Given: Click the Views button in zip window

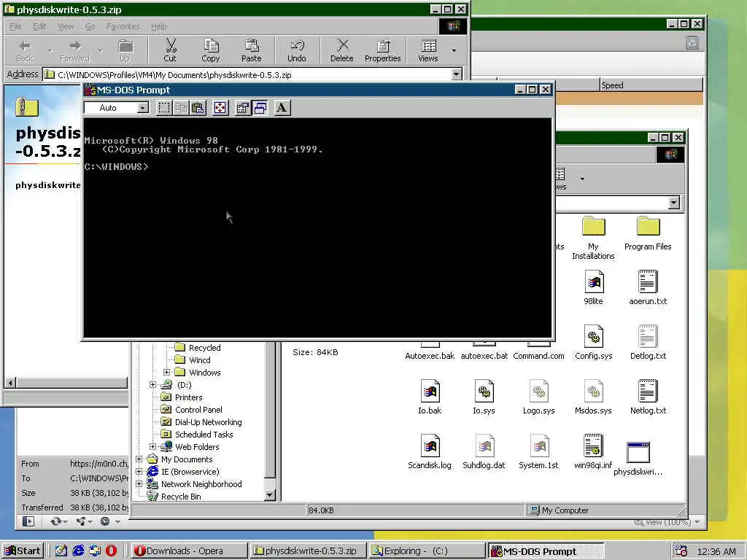Looking at the screenshot, I should coord(427,50).
